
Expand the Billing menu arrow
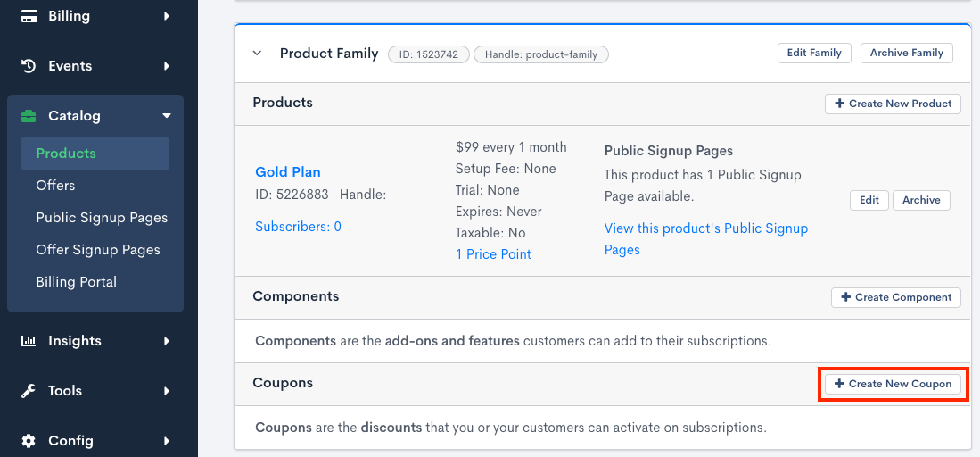(167, 16)
